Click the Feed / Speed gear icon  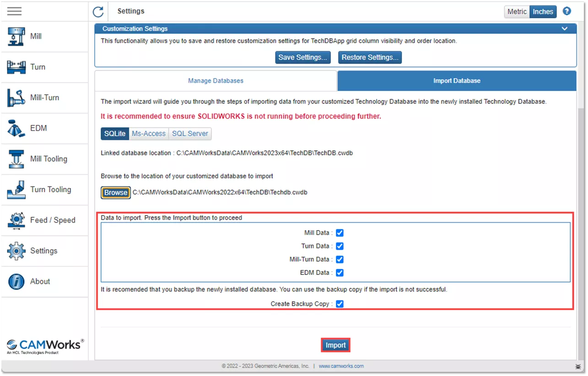[x=16, y=220]
